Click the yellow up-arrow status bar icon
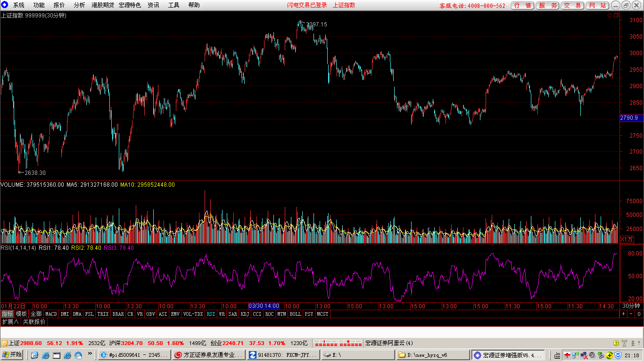This screenshot has height=362, width=644. [616, 343]
